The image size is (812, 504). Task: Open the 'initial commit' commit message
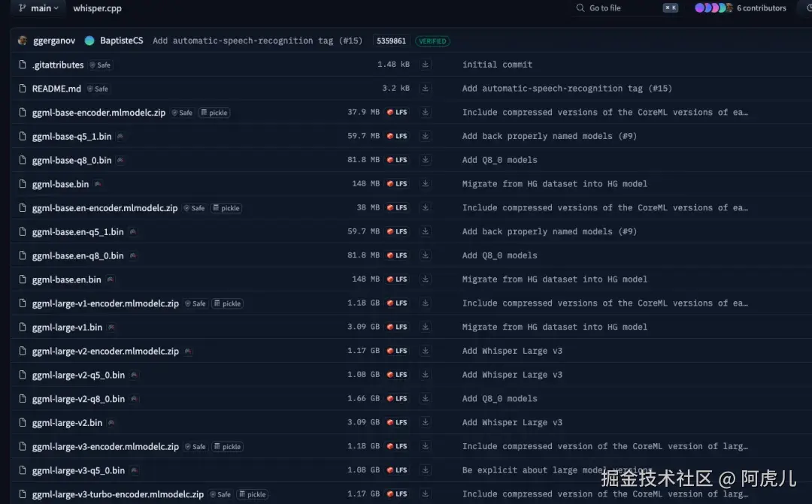click(497, 64)
